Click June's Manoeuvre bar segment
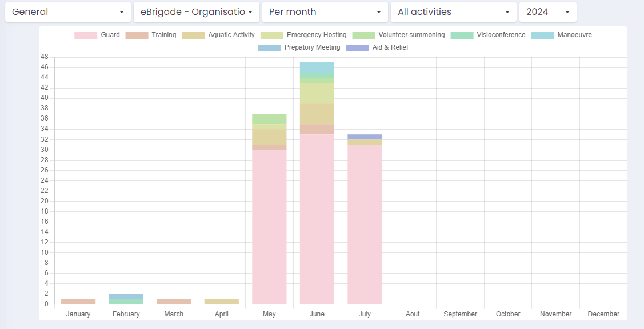 click(317, 67)
